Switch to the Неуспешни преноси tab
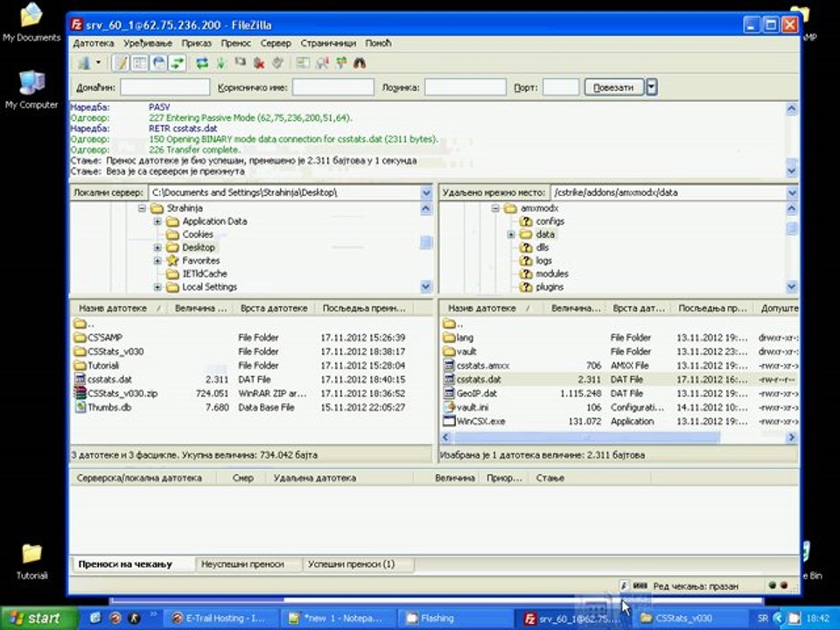The height and width of the screenshot is (630, 840). (x=242, y=564)
